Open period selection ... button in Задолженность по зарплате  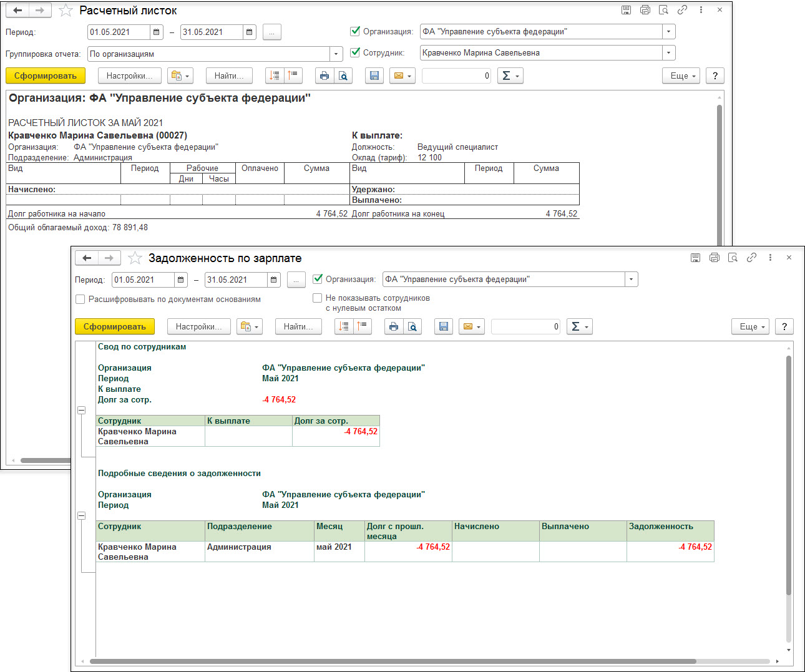(x=296, y=280)
